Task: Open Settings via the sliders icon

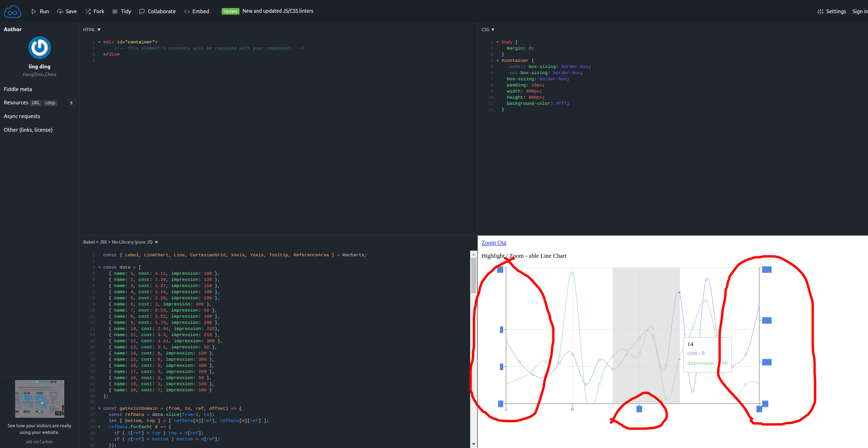Action: 820,11
